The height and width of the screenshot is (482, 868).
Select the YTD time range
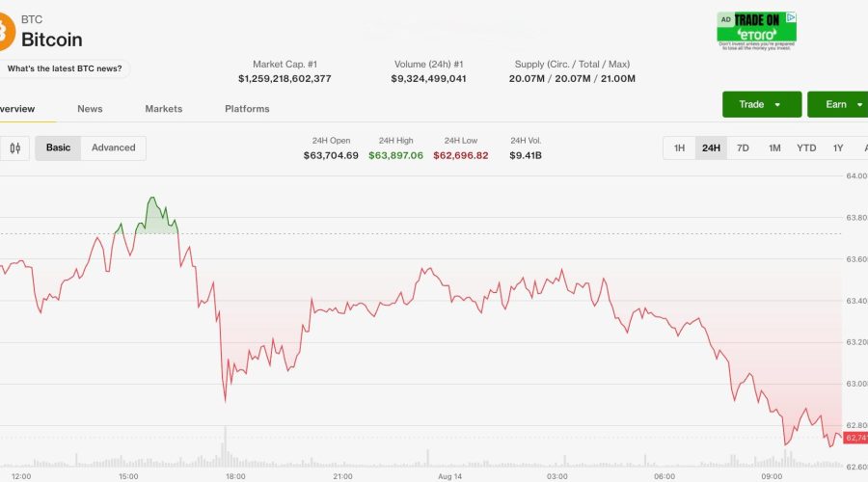(806, 148)
